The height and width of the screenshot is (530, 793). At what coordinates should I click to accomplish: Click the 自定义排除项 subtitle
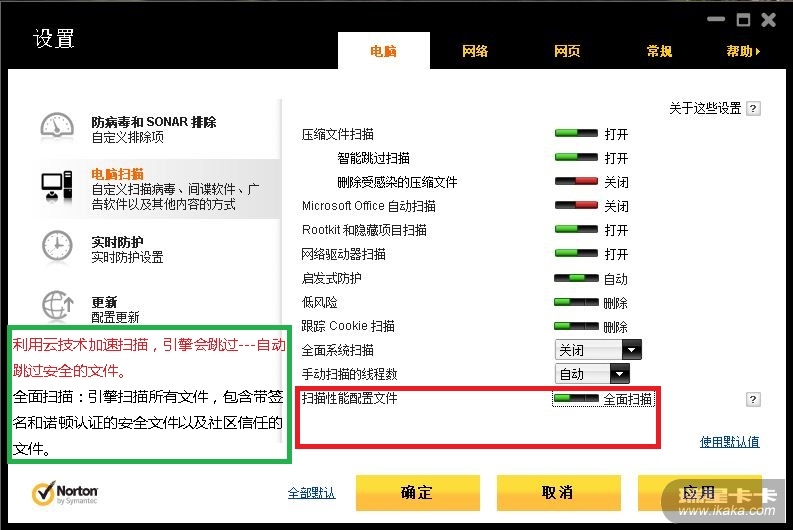point(127,137)
